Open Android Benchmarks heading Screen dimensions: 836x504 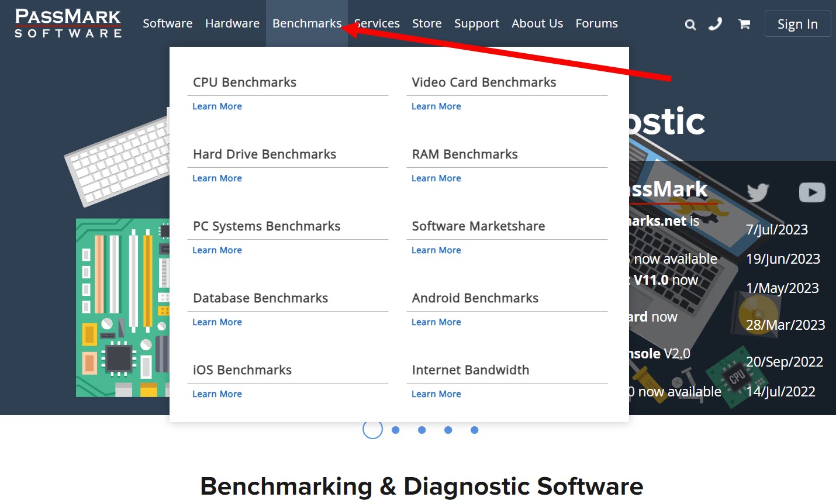pyautogui.click(x=475, y=298)
